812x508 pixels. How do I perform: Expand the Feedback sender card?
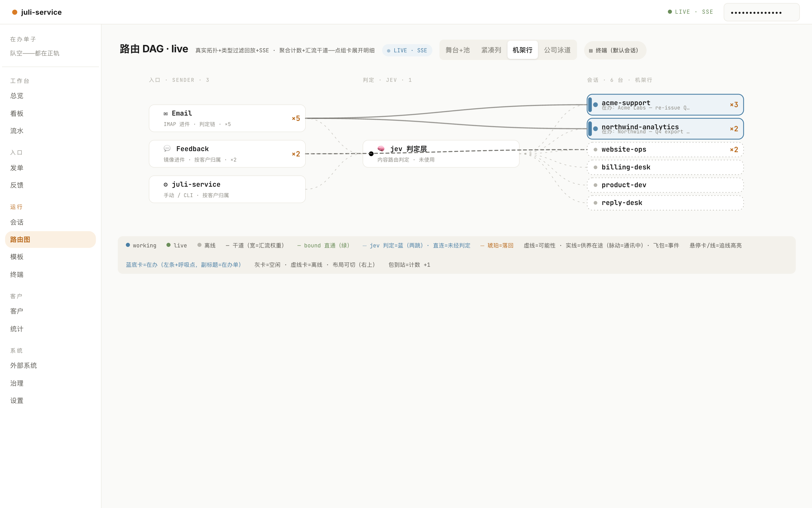pos(227,154)
